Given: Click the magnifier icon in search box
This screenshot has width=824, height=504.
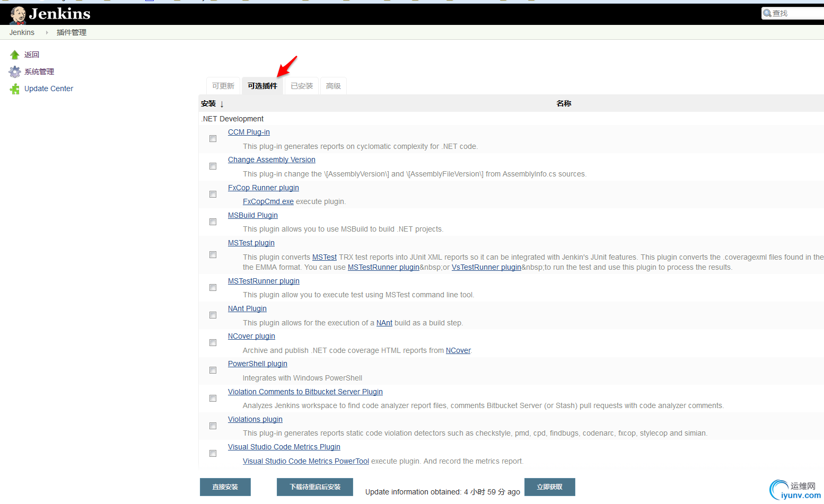Looking at the screenshot, I should click(x=767, y=13).
